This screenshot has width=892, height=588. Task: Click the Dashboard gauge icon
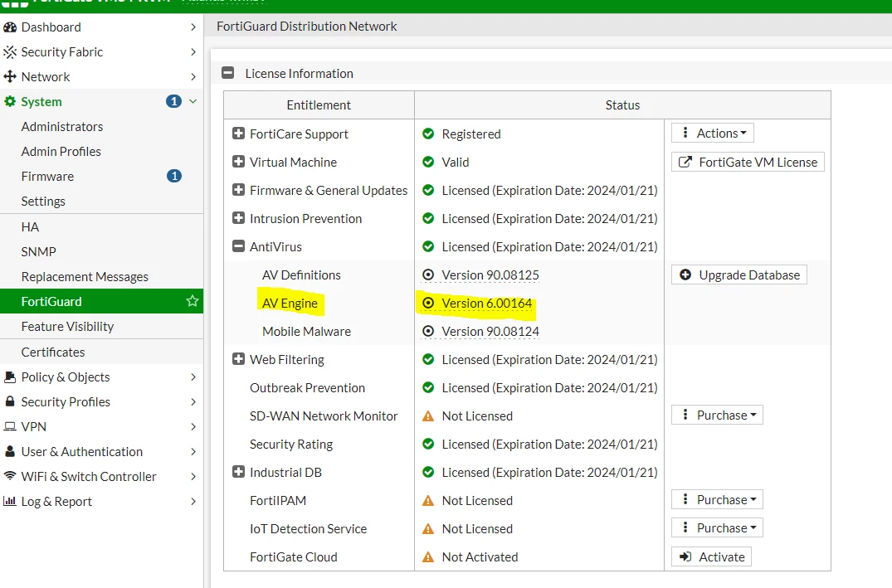point(10,27)
